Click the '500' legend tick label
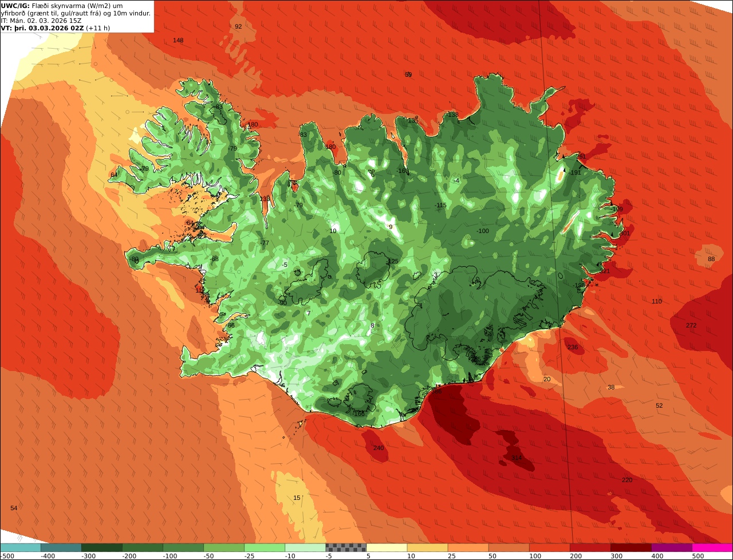The image size is (733, 560). click(x=697, y=555)
